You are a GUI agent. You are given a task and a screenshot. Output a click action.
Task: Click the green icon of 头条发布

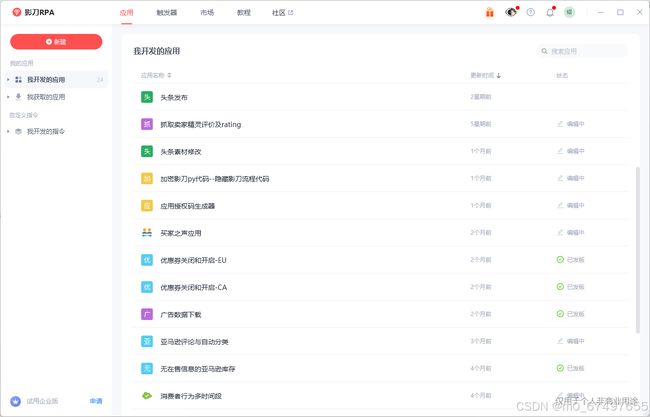147,97
